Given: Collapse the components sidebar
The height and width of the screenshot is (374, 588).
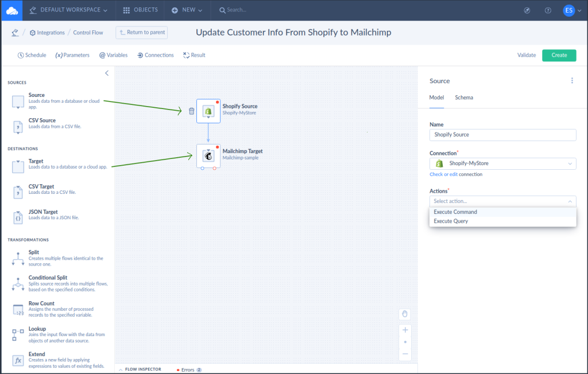Looking at the screenshot, I should point(107,73).
